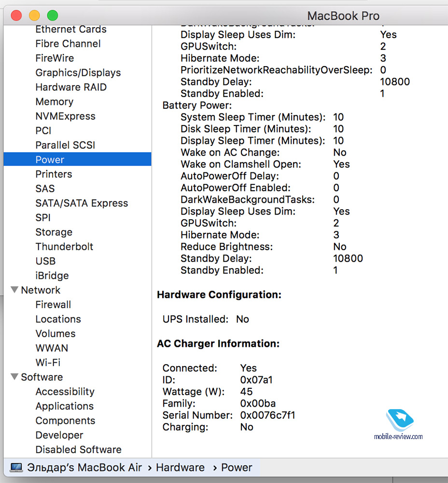Select the charger ID value 0x07a1

256,380
